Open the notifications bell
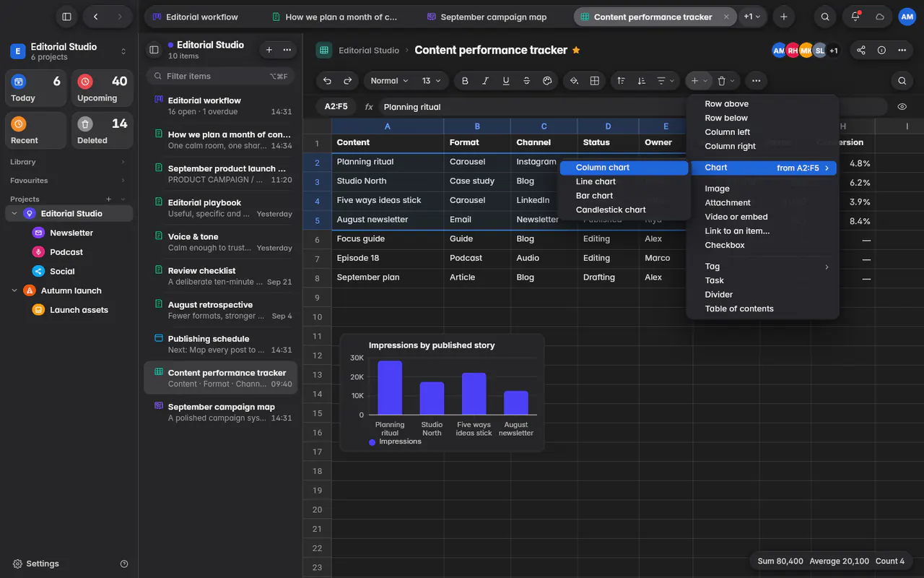This screenshot has height=578, width=924. click(x=855, y=17)
